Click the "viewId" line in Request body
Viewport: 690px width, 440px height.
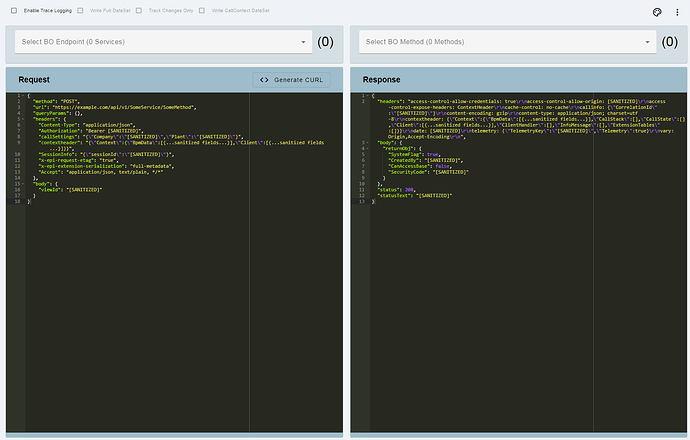click(70, 190)
